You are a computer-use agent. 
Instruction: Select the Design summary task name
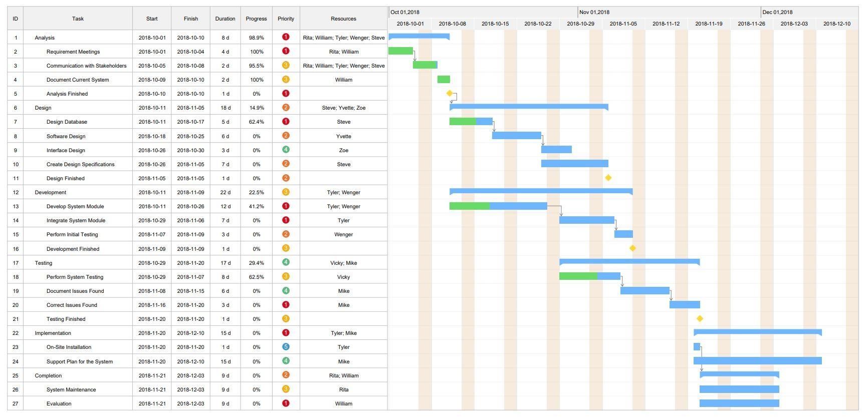[x=43, y=108]
